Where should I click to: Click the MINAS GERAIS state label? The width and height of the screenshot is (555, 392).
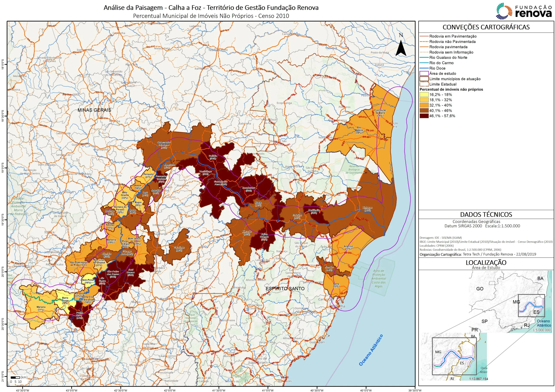pyautogui.click(x=94, y=110)
